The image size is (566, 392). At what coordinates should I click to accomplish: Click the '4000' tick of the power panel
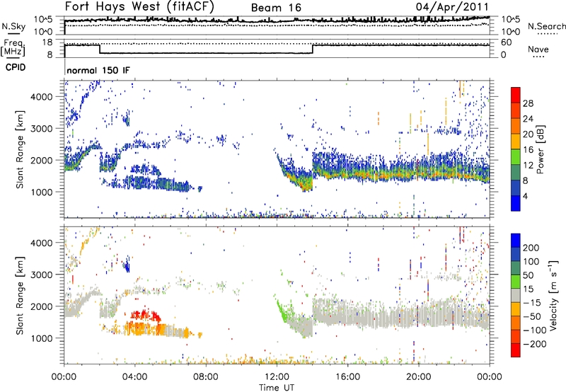coord(41,97)
